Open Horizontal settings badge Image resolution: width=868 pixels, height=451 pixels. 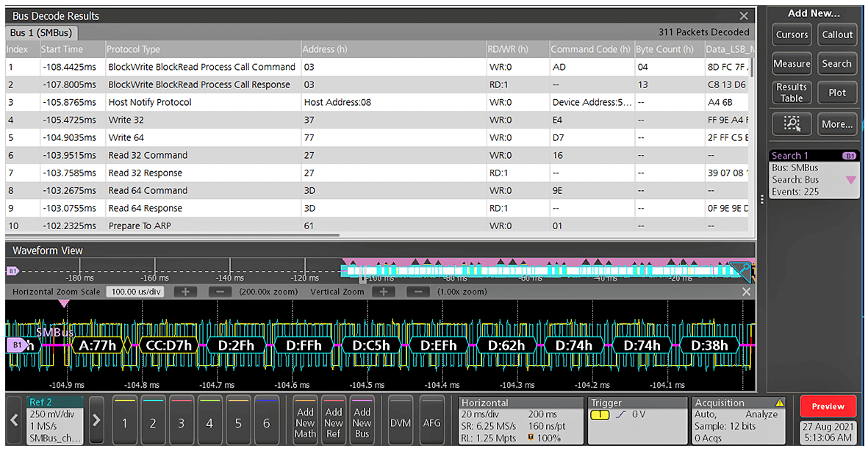(520, 420)
